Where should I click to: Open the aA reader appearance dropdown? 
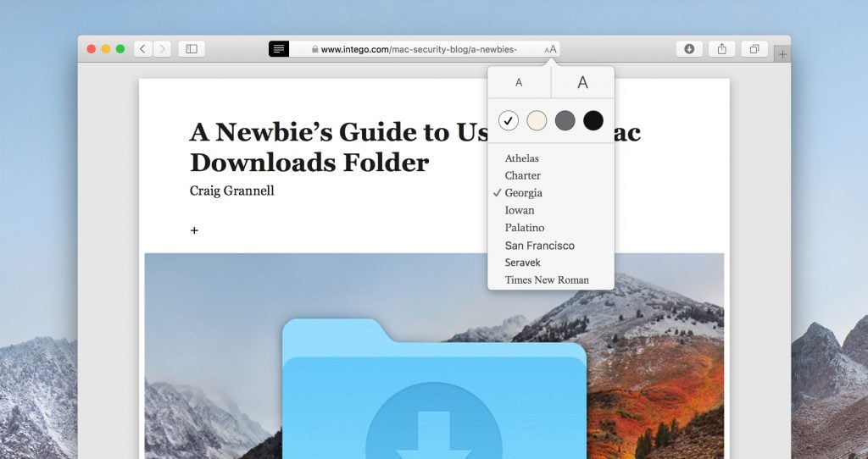click(x=550, y=49)
